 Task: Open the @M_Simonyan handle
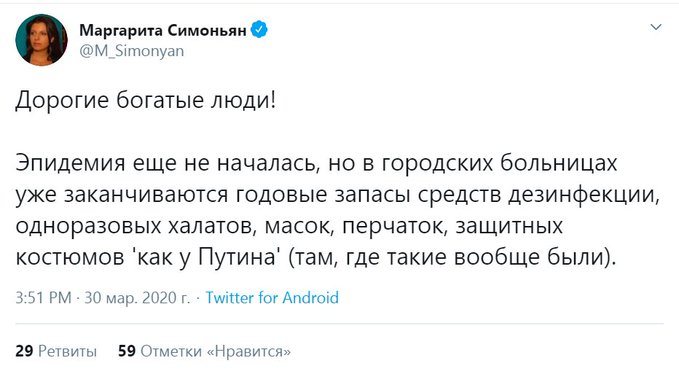pyautogui.click(x=132, y=51)
